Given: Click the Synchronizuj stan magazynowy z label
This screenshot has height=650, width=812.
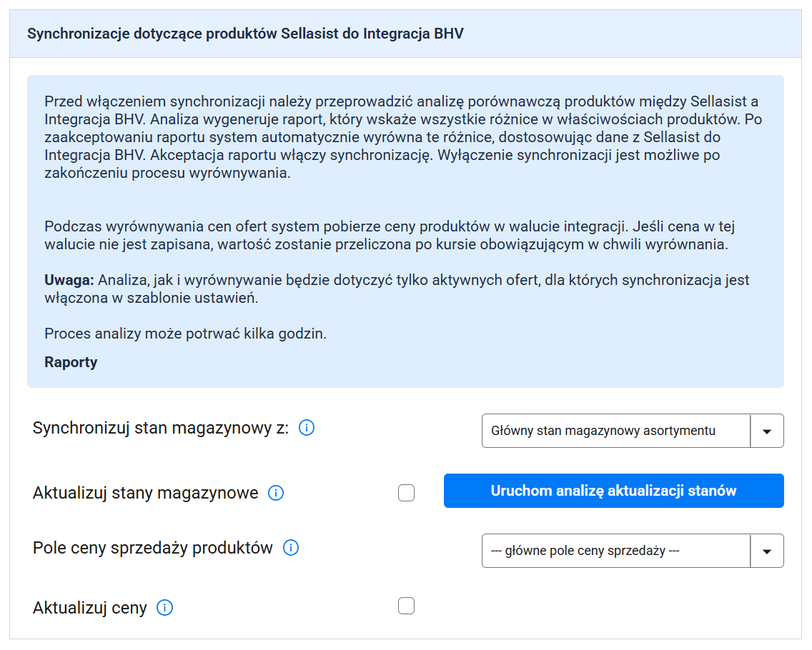Looking at the screenshot, I should coord(161,428).
